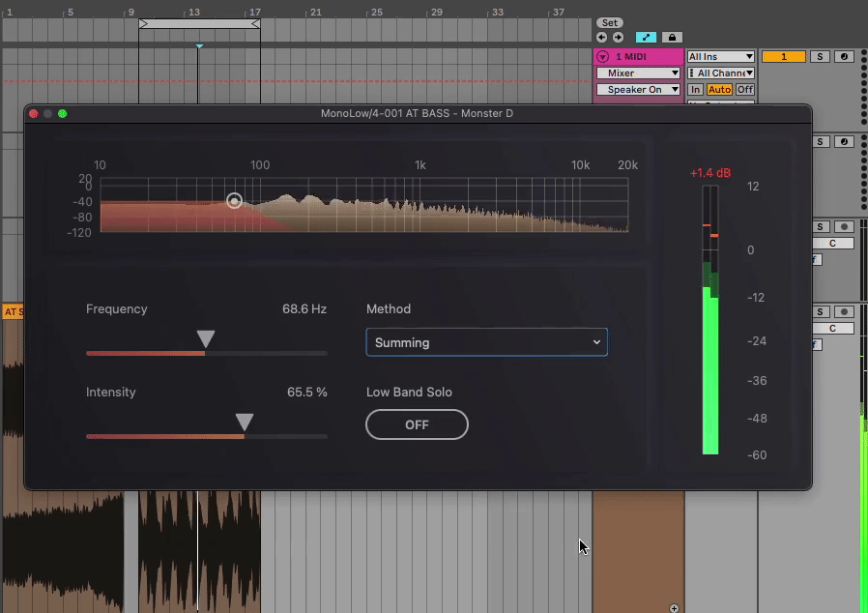Click bar 29 on the timeline ruler

[x=437, y=13]
